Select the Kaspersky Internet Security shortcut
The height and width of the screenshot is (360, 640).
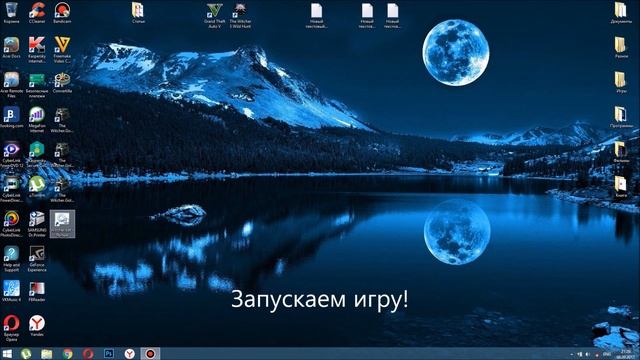pos(37,50)
